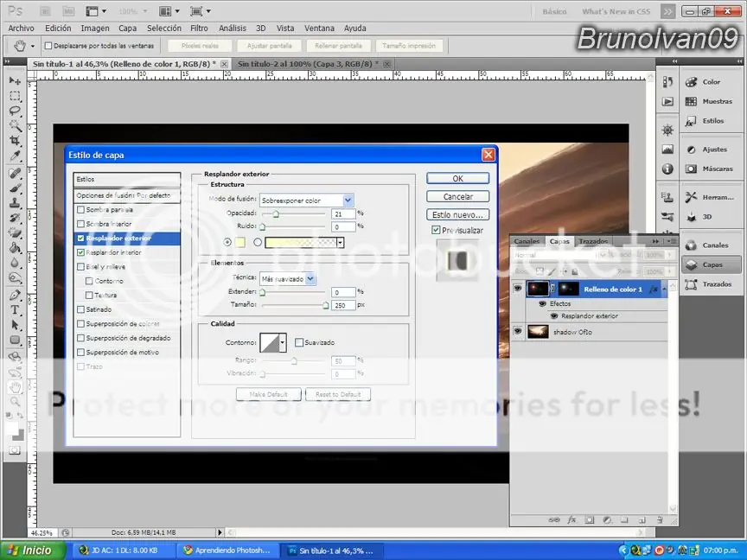Hide the shadow Ofio layer

[x=517, y=330]
